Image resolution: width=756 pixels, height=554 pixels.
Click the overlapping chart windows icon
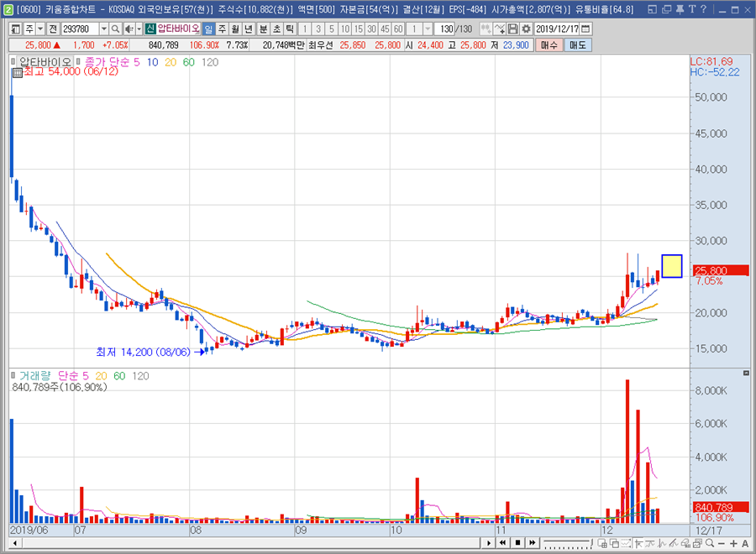pos(614,543)
